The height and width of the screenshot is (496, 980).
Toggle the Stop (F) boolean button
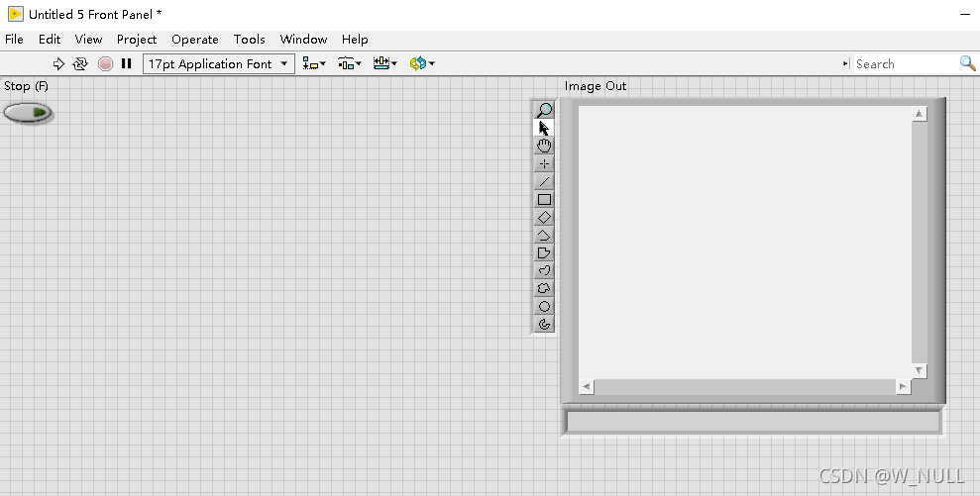coord(28,113)
